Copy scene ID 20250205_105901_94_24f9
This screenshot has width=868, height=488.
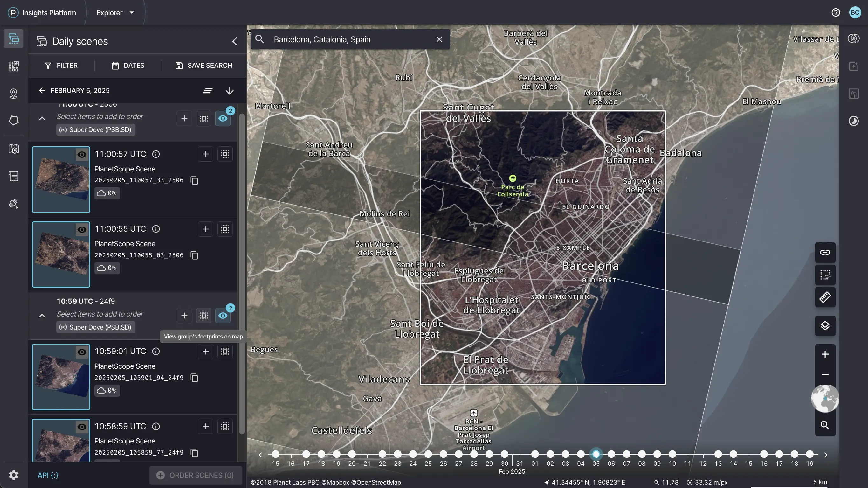tap(194, 378)
